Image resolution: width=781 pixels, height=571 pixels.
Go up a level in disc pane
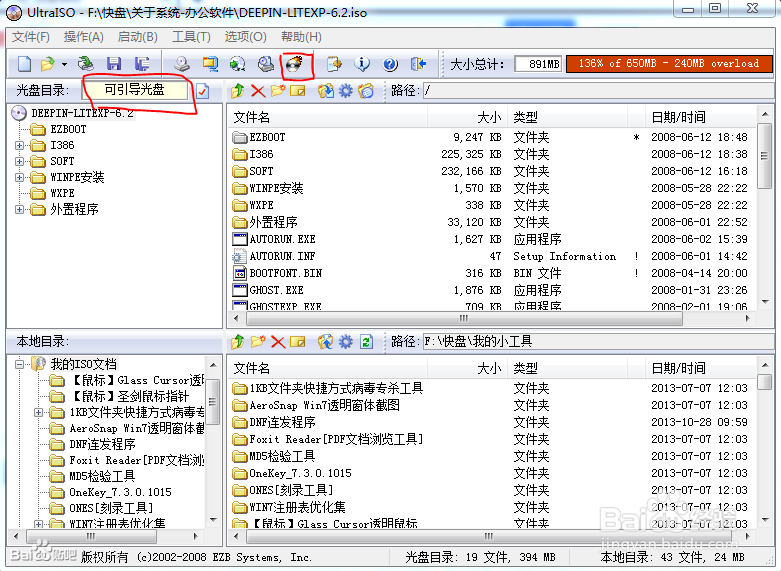[x=238, y=91]
